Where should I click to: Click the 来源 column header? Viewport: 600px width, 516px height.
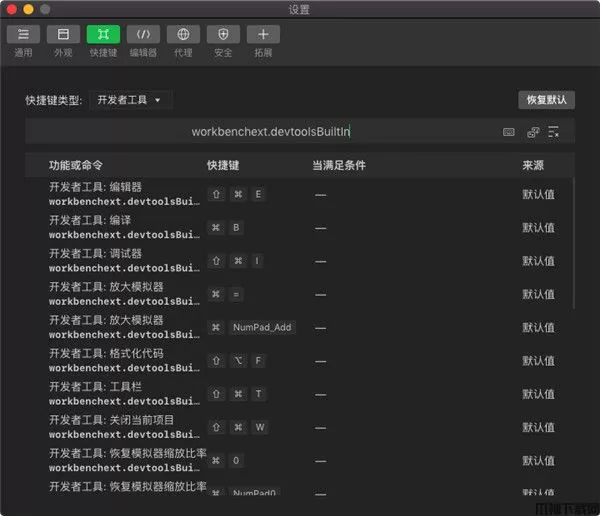pos(533,165)
